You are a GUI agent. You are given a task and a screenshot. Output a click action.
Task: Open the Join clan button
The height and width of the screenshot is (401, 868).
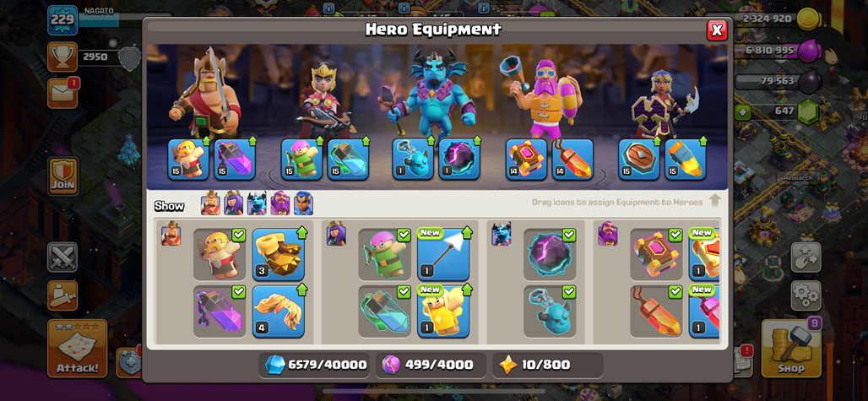(x=62, y=177)
